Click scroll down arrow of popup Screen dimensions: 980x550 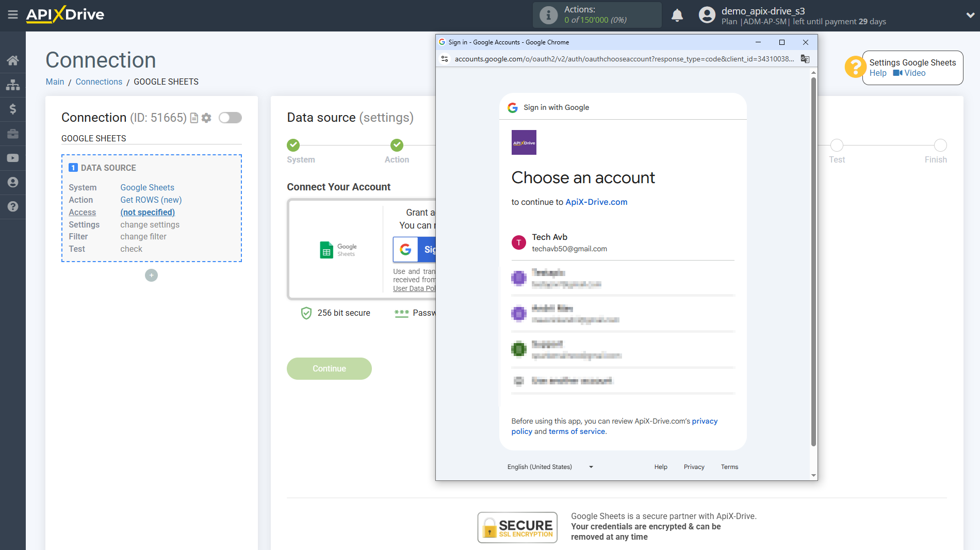tap(813, 476)
